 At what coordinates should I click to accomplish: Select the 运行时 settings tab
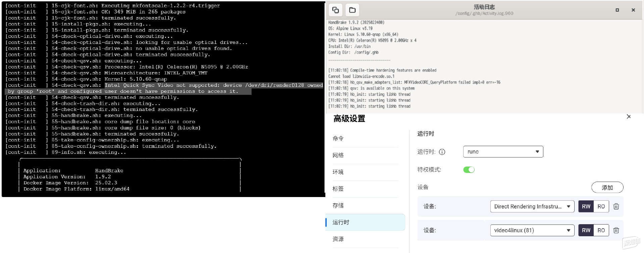365,222
